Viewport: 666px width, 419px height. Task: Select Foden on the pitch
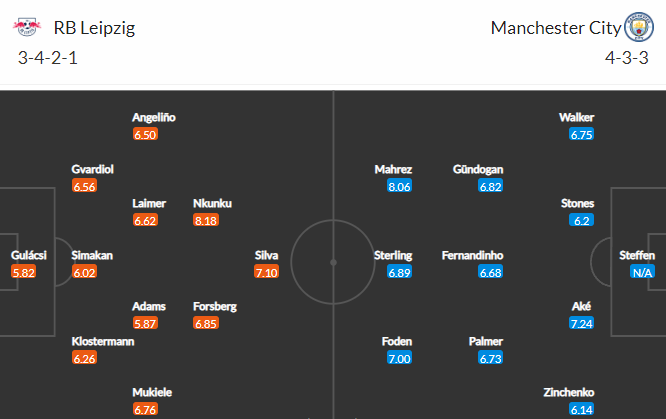pos(397,341)
